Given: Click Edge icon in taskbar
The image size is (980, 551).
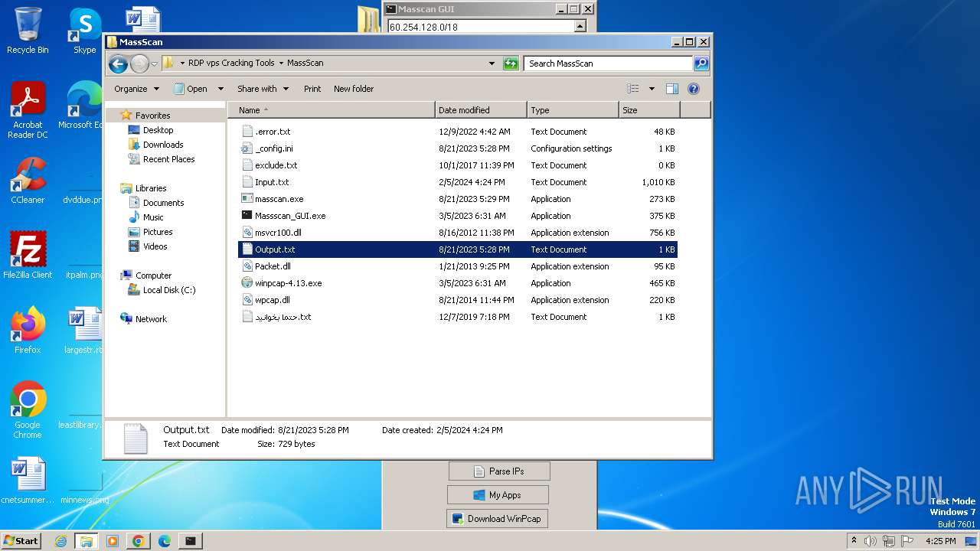Looking at the screenshot, I should click(x=165, y=541).
